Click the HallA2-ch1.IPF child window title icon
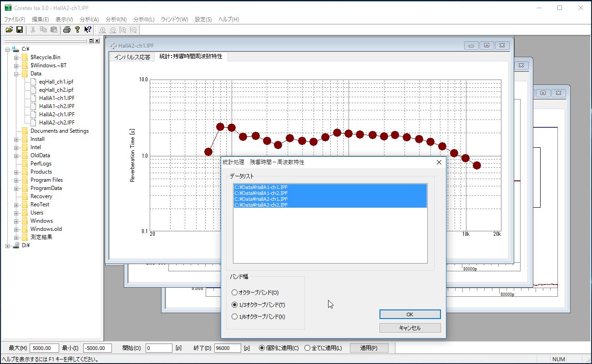The image size is (592, 364). [x=113, y=46]
